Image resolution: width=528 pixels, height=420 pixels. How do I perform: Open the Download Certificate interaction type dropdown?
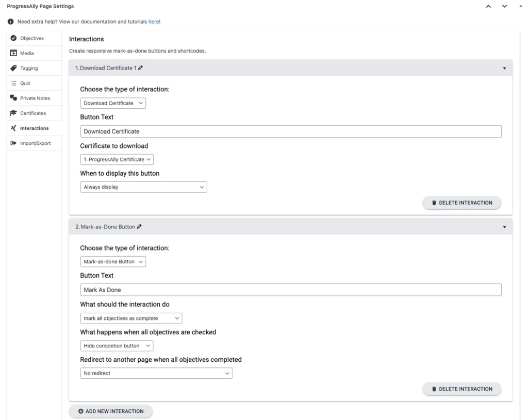tap(113, 103)
